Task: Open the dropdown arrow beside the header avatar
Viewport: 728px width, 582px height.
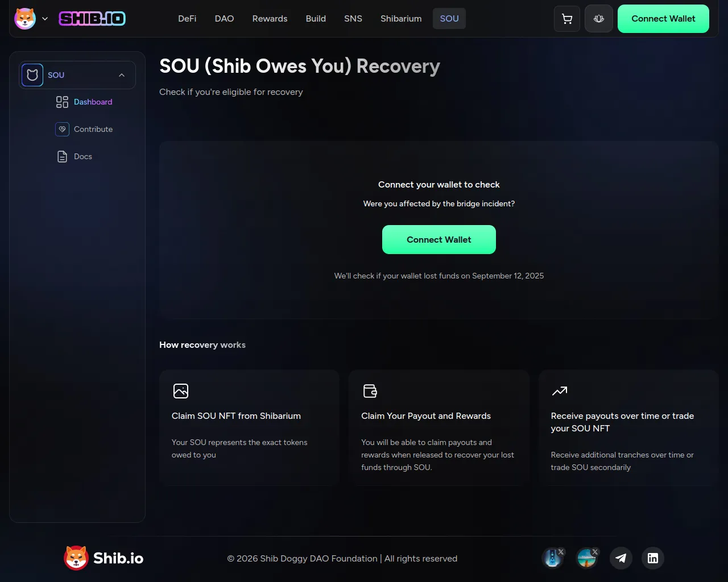Action: pos(45,19)
